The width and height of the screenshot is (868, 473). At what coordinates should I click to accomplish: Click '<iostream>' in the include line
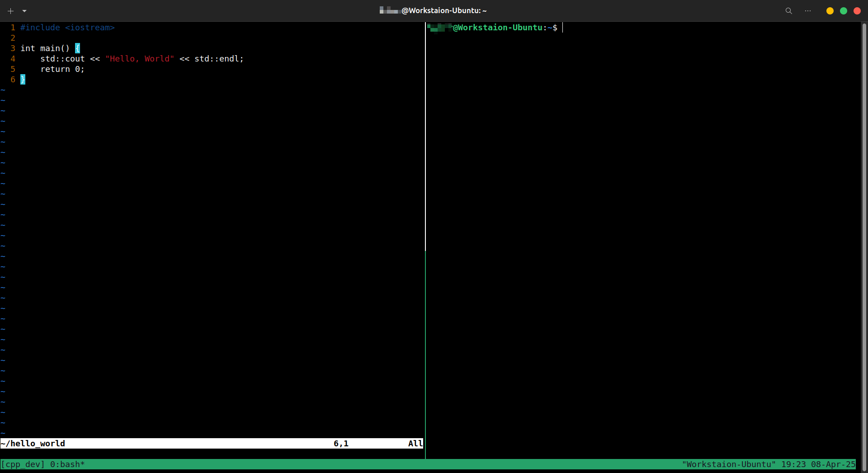90,28
